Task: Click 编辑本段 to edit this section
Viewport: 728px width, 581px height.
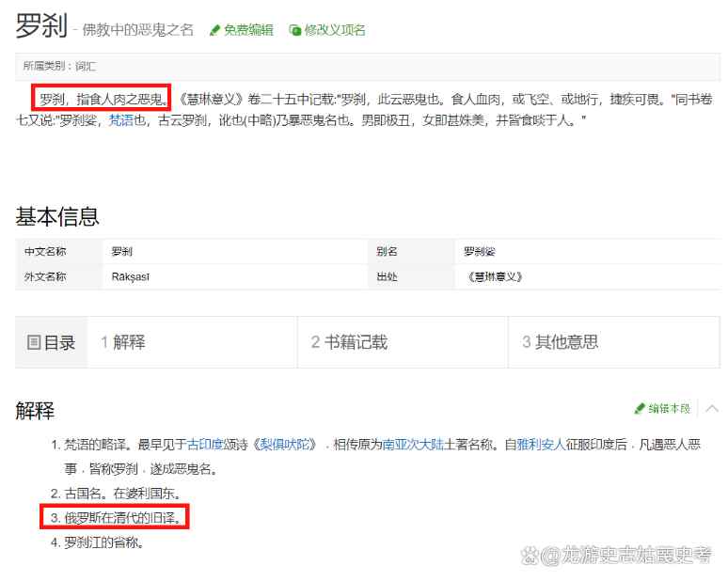Action: click(x=669, y=408)
